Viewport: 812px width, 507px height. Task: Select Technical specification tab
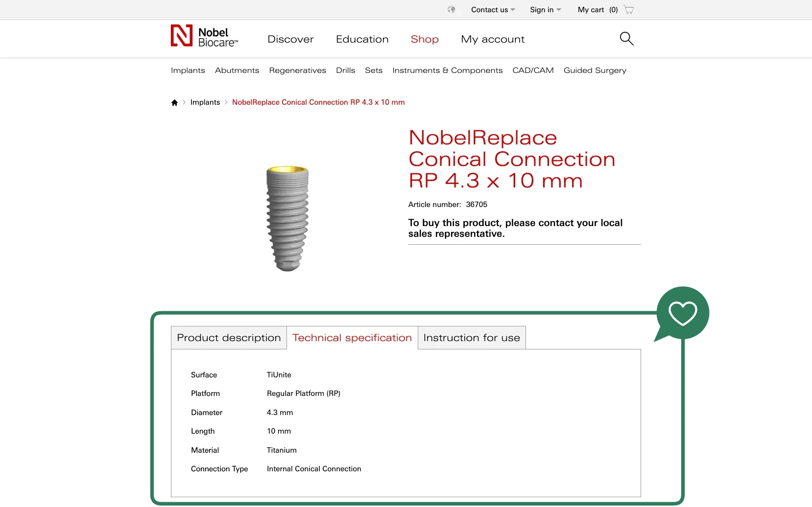(352, 338)
